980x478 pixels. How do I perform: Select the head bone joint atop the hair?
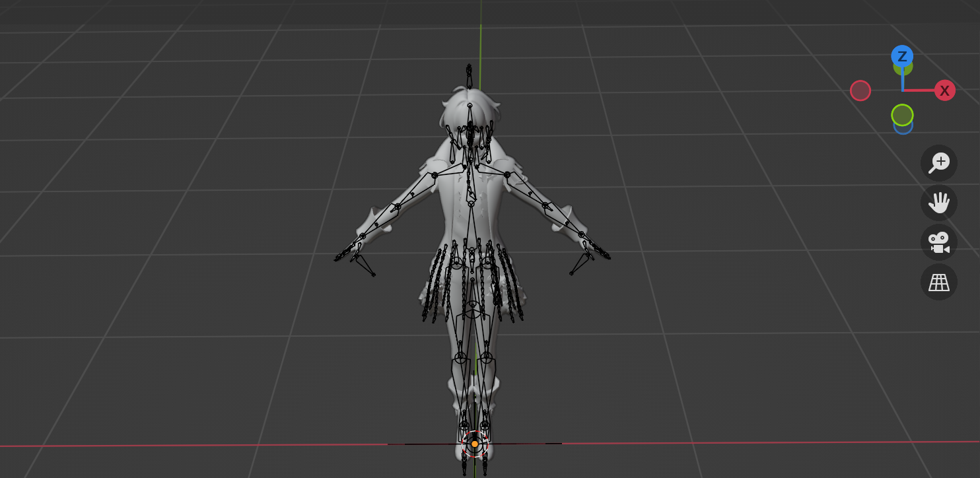coord(470,106)
